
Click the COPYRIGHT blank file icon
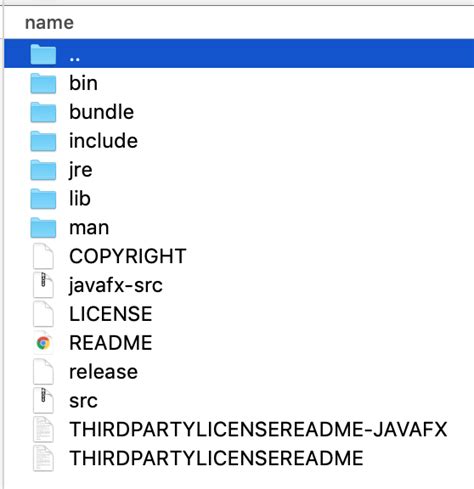43,256
